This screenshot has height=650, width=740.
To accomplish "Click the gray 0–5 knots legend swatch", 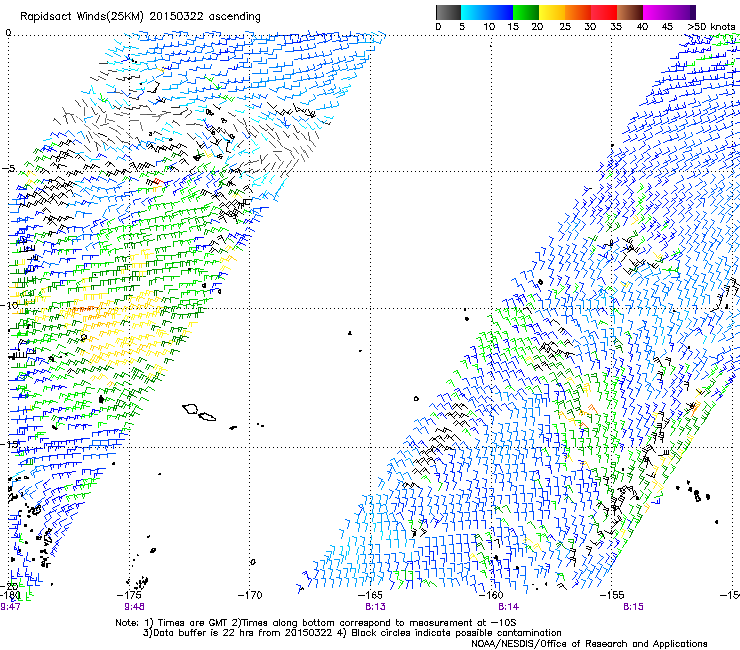I will [x=448, y=12].
